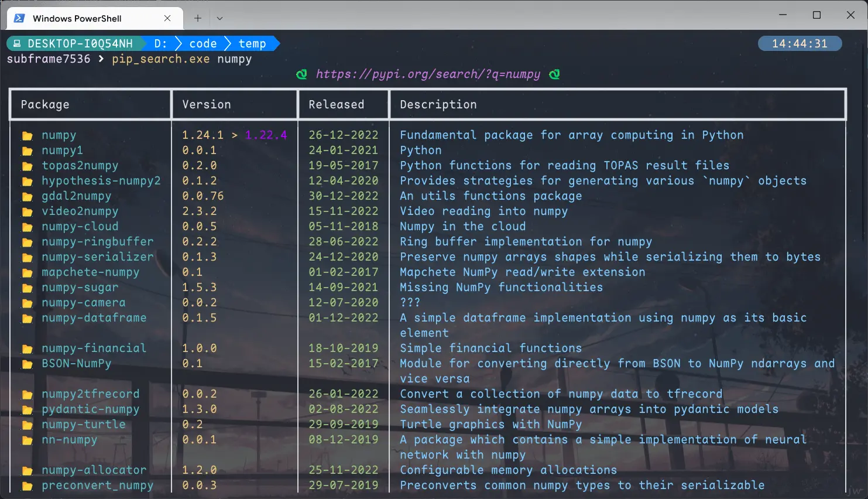Click the computer icon beside DESKTOP-I0Q54NH
Image resolution: width=868 pixels, height=499 pixels.
(18, 44)
